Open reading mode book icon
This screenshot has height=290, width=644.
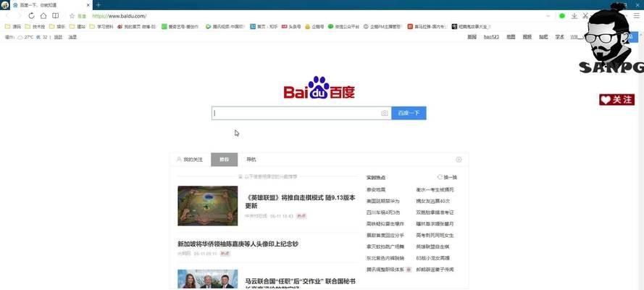click(x=56, y=16)
